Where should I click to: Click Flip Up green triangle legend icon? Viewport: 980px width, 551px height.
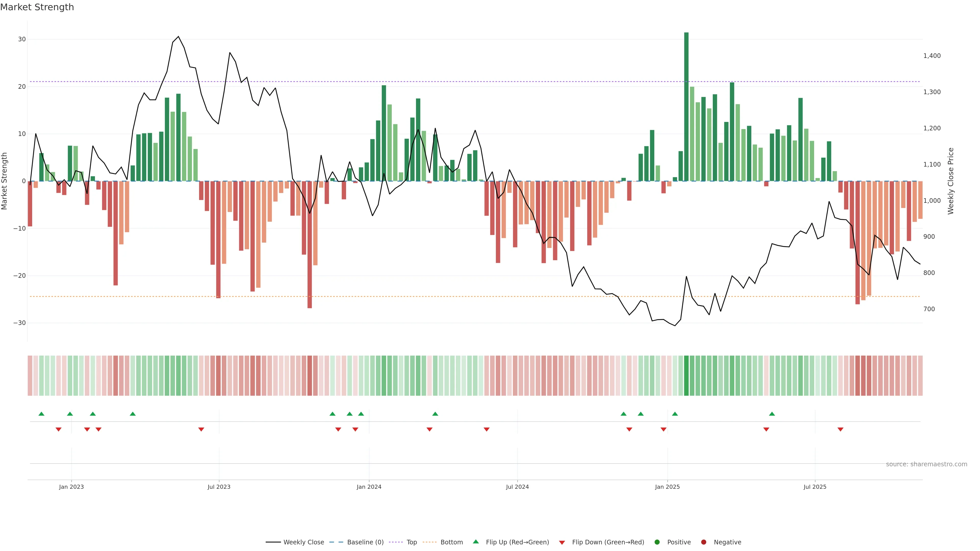click(x=475, y=542)
